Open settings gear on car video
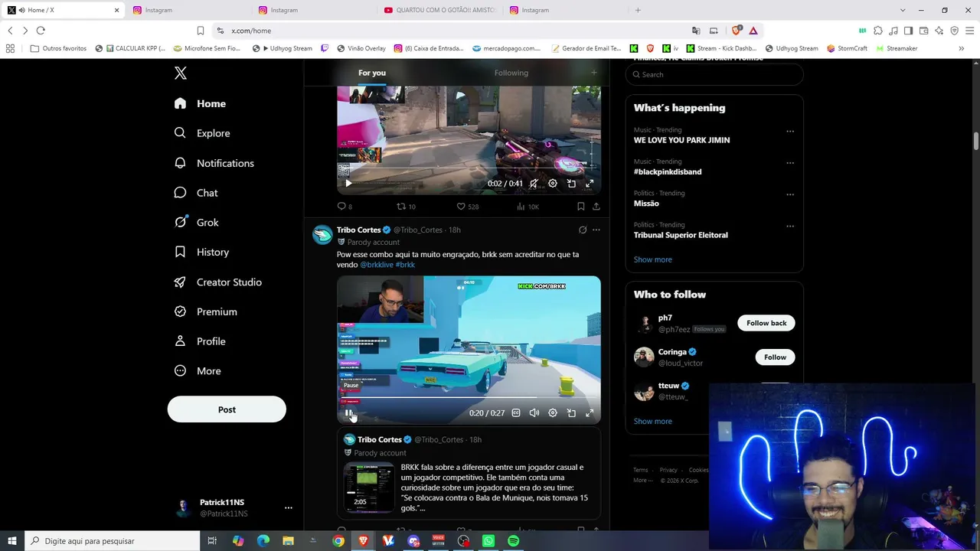The width and height of the screenshot is (980, 551). 553,413
